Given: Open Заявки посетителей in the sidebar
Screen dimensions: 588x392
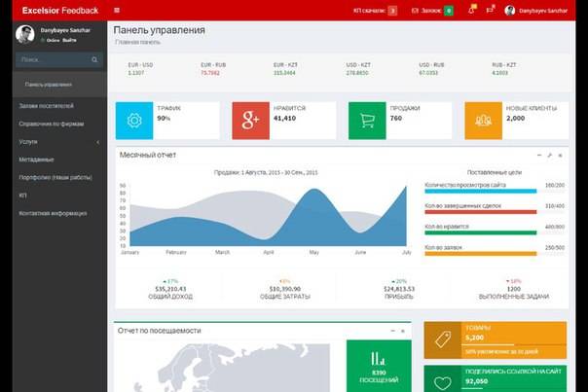Looking at the screenshot, I should [46, 105].
